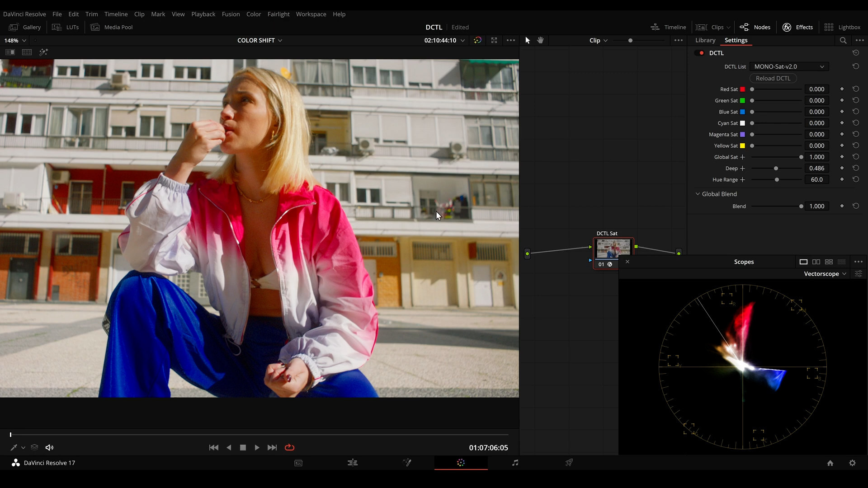Open the Fairlight page icon
This screenshot has width=868, height=488.
click(515, 463)
